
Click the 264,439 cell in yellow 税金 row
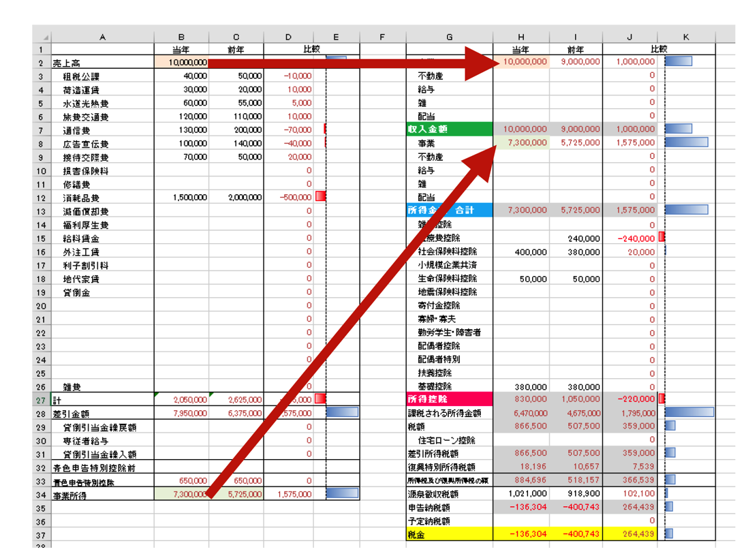point(629,533)
